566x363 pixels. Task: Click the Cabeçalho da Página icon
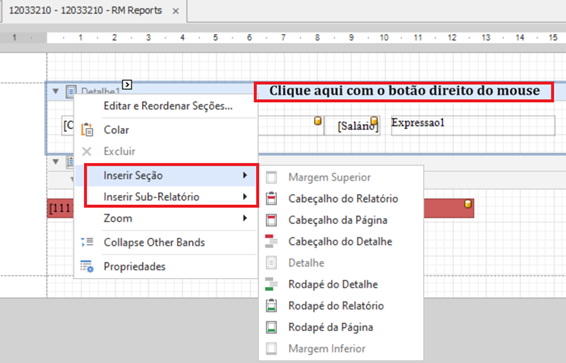(271, 220)
